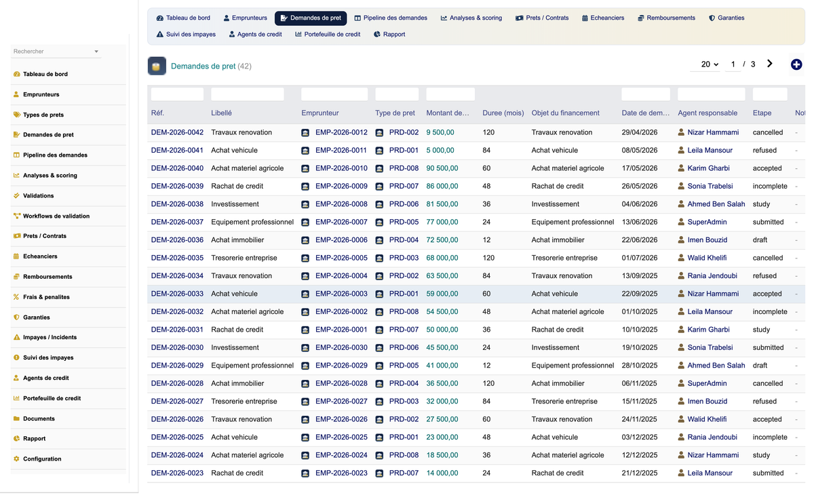Click the Analyses & scoring sidebar icon
This screenshot has width=814, height=504.
(16, 175)
